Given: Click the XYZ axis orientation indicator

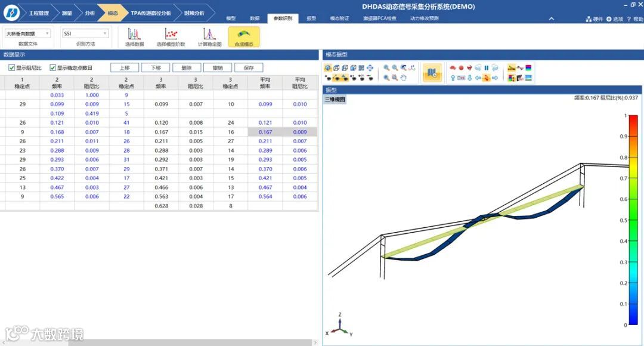Looking at the screenshot, I should (x=339, y=326).
